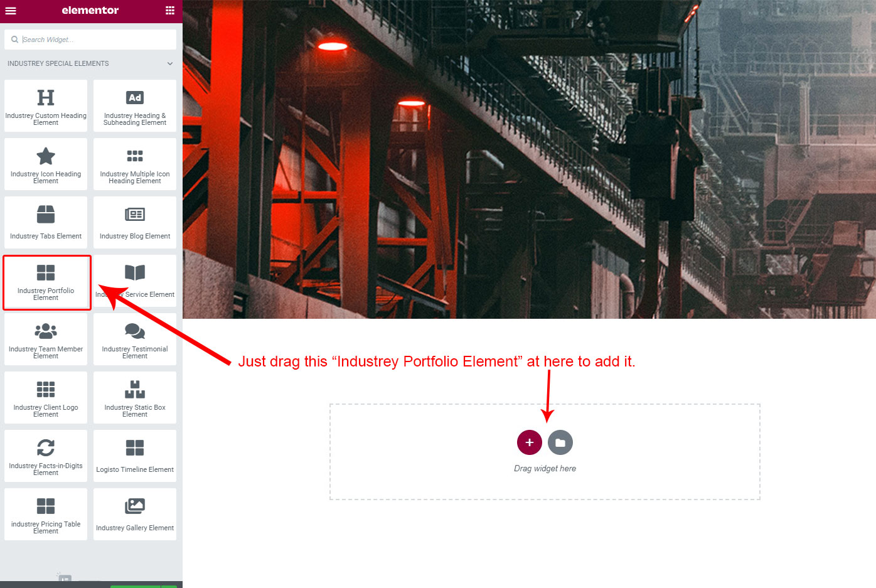Collapse the Industrey Special Elements section
Screen dimensions: 876x588
click(x=170, y=63)
